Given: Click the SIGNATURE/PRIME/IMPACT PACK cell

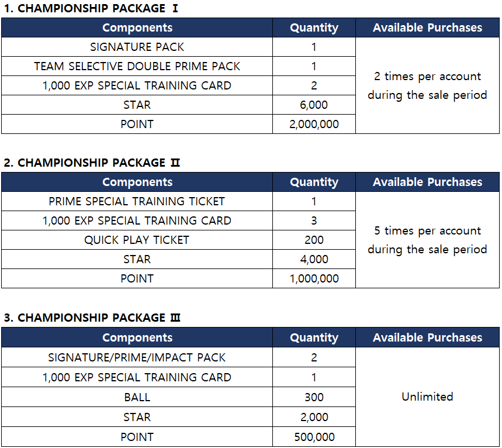Looking at the screenshot, I should coord(137,357).
